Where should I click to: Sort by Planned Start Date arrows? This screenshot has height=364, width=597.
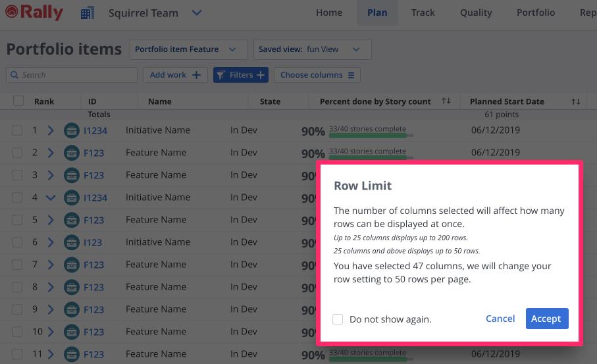point(576,101)
